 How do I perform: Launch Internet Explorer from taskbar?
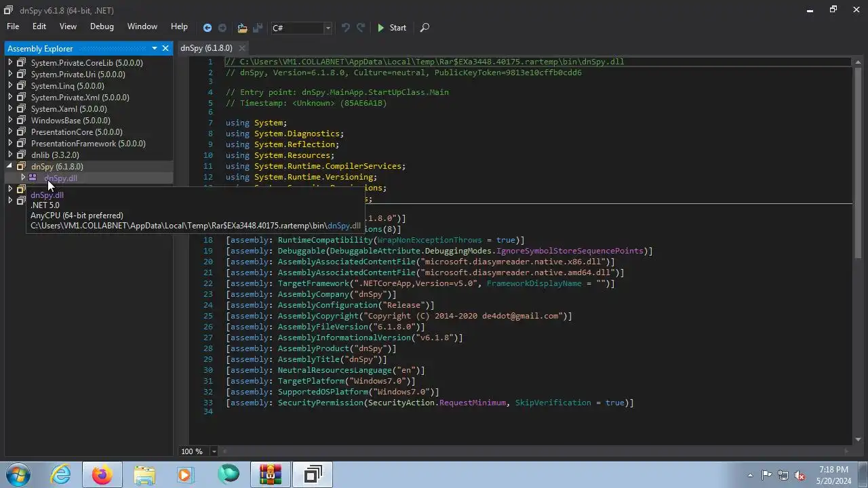pyautogui.click(x=60, y=474)
